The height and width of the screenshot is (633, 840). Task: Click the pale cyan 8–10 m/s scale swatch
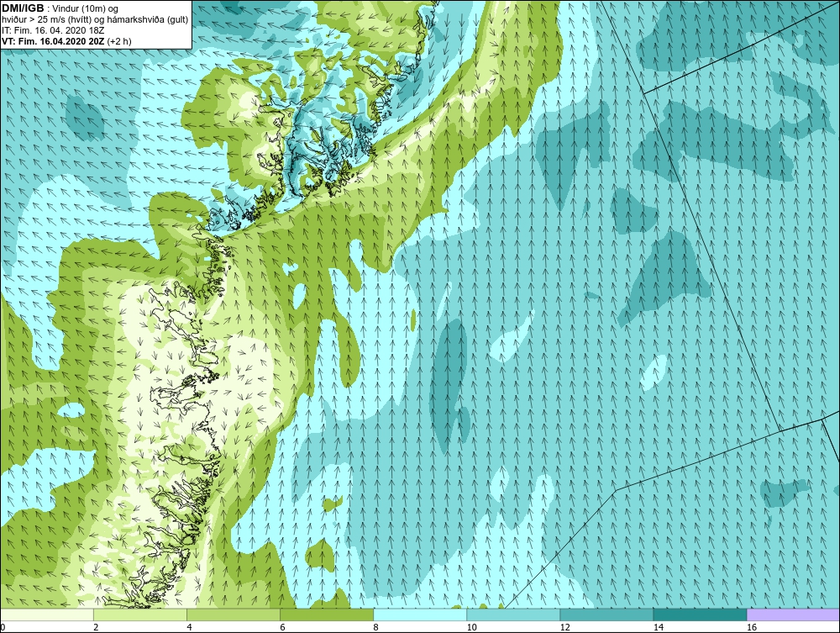420,615
